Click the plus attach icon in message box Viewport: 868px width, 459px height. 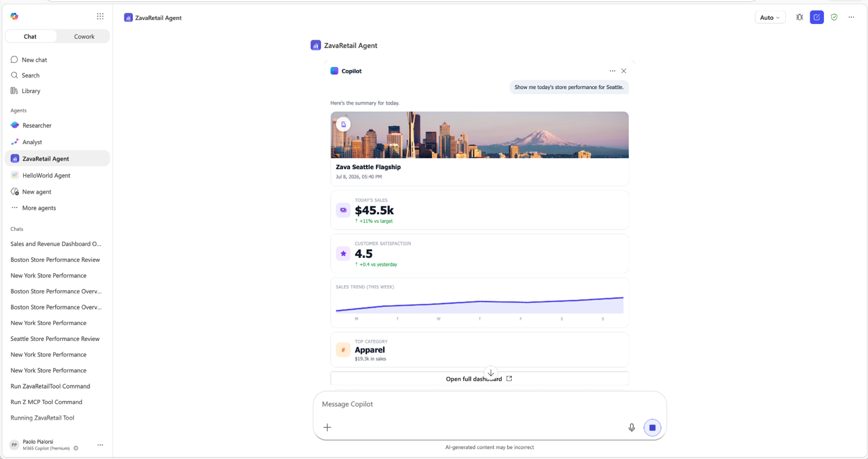coord(327,427)
